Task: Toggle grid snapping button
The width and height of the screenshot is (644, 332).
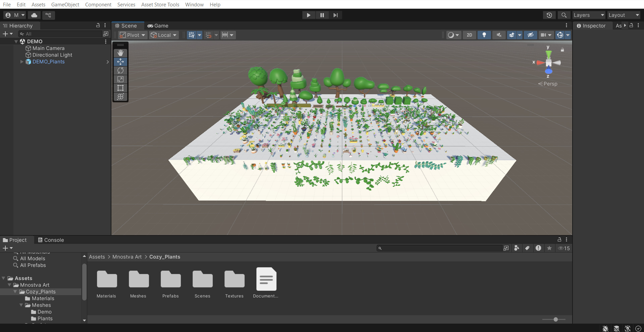Action: 208,35
